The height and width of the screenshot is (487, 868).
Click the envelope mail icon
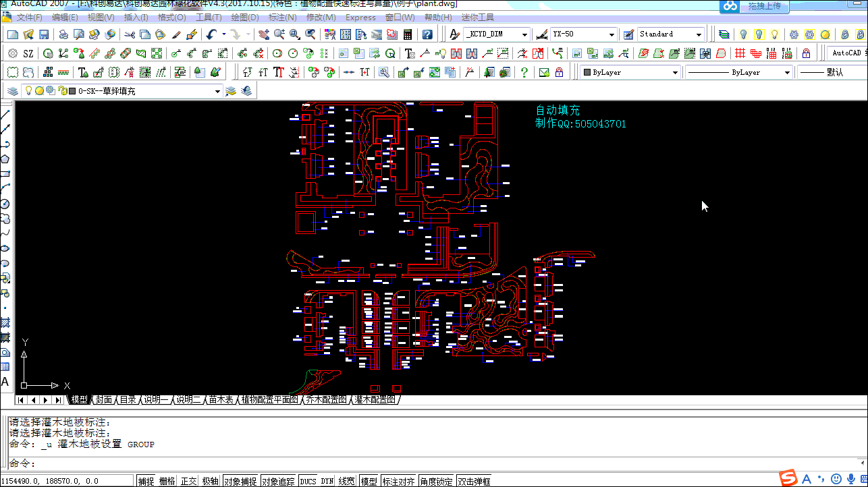(x=544, y=72)
